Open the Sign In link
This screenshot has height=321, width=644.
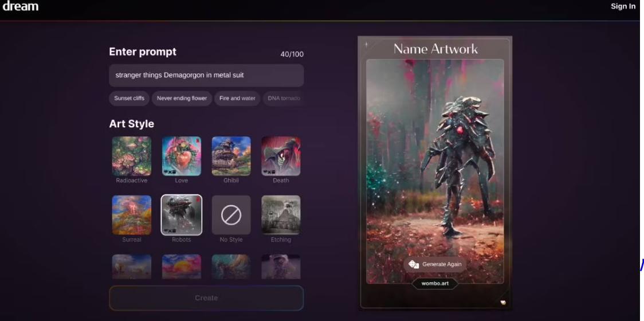[x=623, y=6]
